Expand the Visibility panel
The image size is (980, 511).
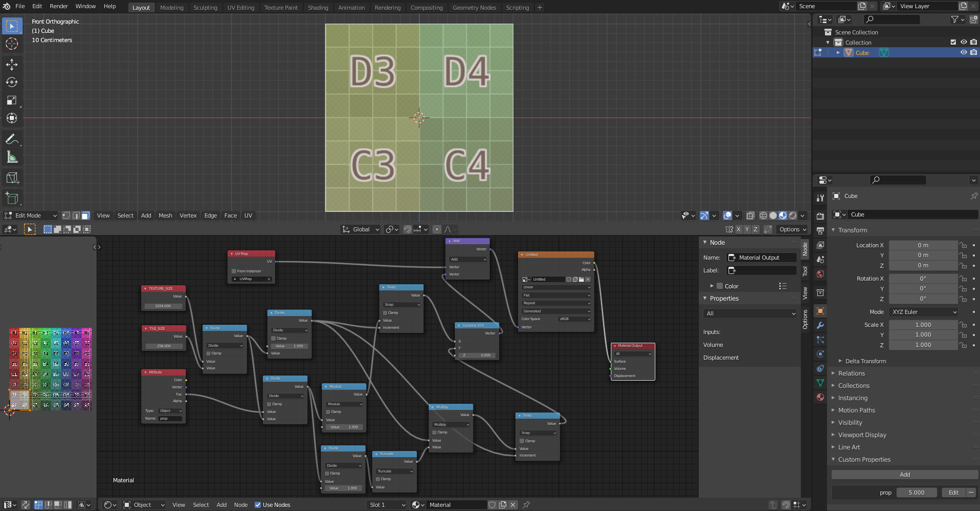click(850, 423)
